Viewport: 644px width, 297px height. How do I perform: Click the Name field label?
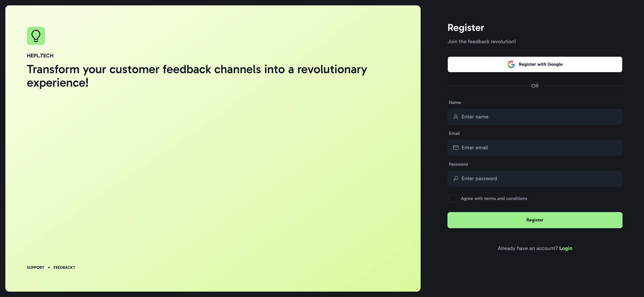click(455, 103)
